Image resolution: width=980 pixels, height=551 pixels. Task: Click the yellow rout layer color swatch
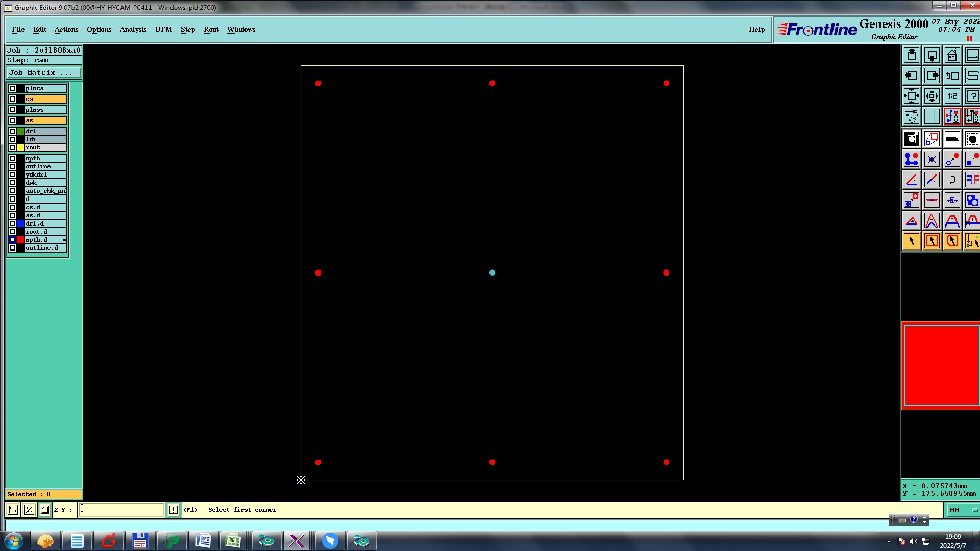pos(20,147)
